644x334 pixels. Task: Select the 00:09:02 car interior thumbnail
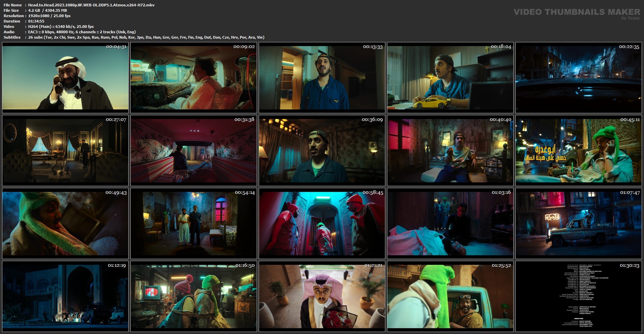click(x=194, y=78)
